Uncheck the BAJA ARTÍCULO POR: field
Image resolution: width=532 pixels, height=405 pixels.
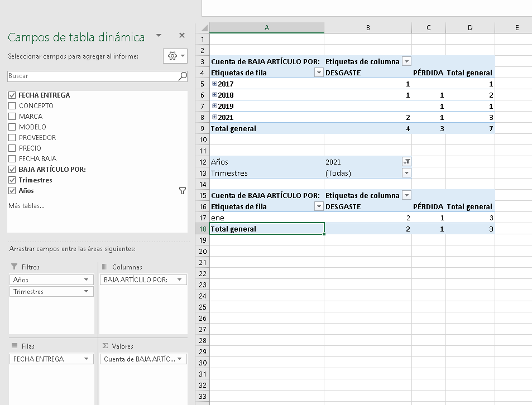[12, 170]
